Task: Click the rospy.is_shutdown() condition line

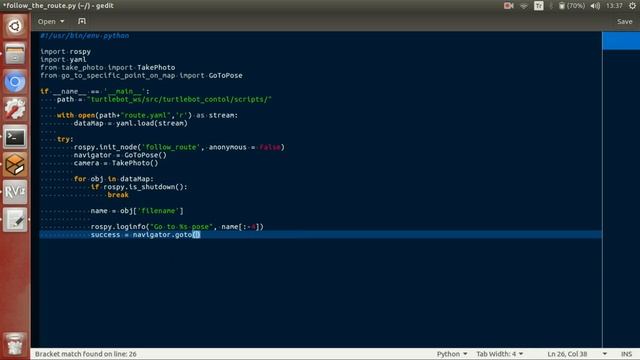Action: (139, 187)
